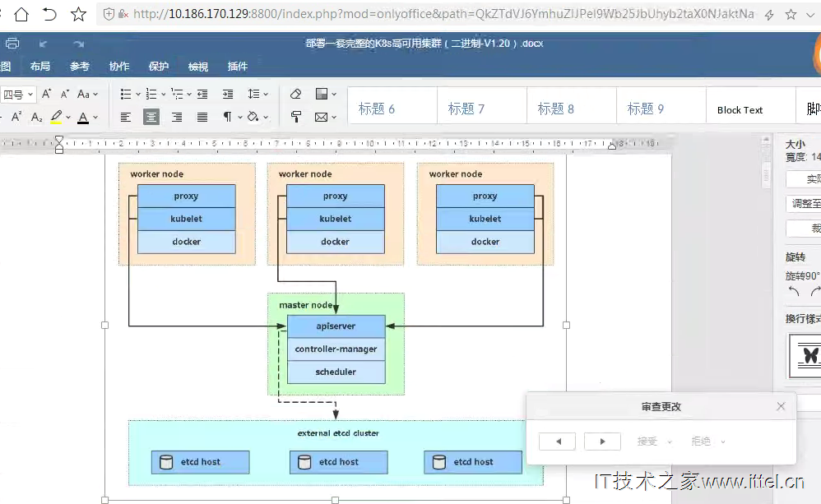Open numbering style dropdown arrow
Viewport: 821px width, 504px height.
click(164, 95)
